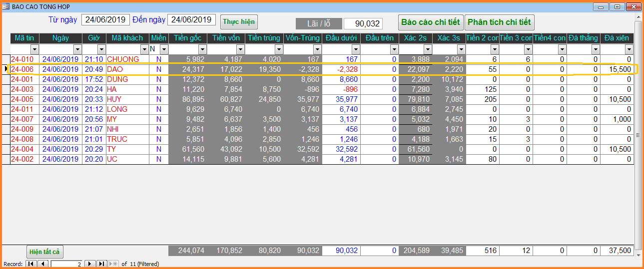This screenshot has height=269, width=644.
Task: Open the Tiền gốc filter dropdown
Action: tap(202, 49)
